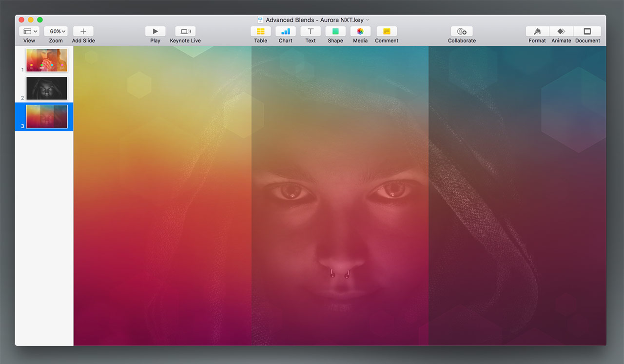
Task: Toggle the Document inspector panel
Action: 587,32
